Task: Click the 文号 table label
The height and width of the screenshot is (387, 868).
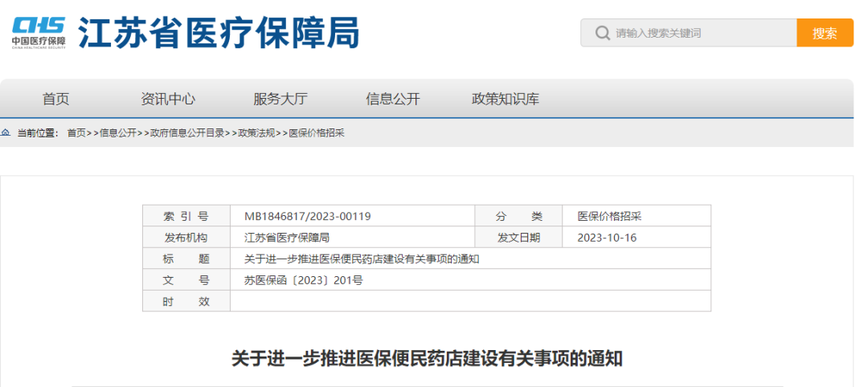Action: tap(186, 280)
